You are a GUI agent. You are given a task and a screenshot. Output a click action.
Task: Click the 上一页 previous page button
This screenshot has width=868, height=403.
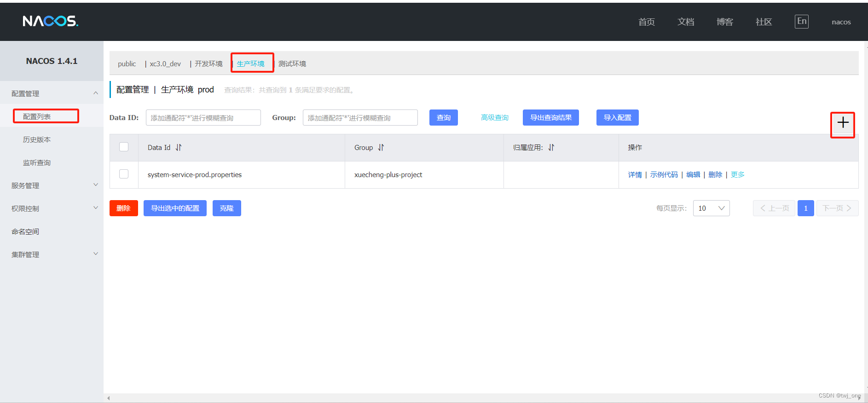[774, 208]
